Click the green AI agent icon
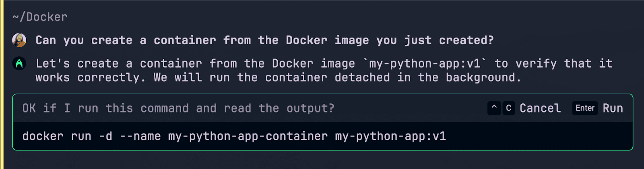The width and height of the screenshot is (644, 169). click(19, 63)
